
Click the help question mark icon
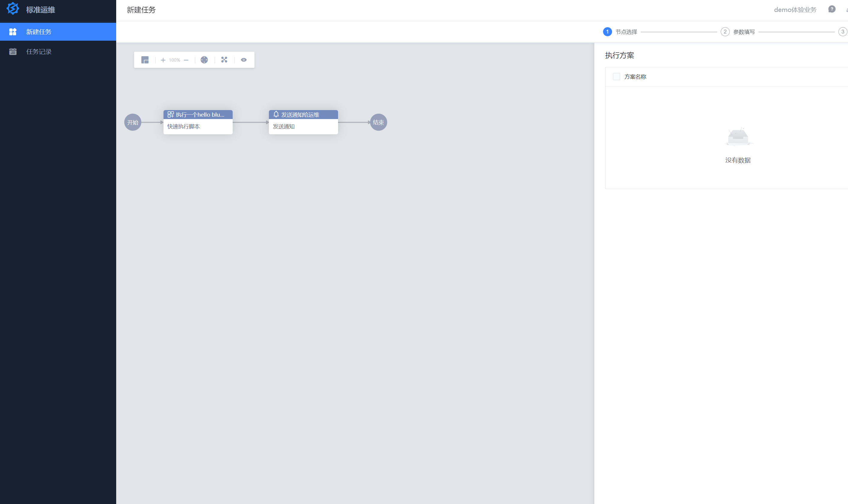tap(832, 9)
